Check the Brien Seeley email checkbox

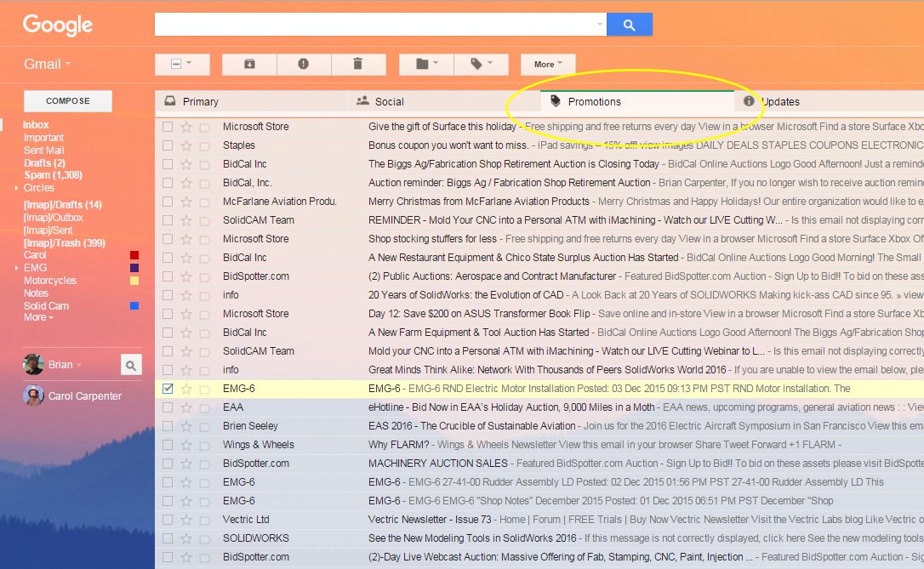point(168,426)
